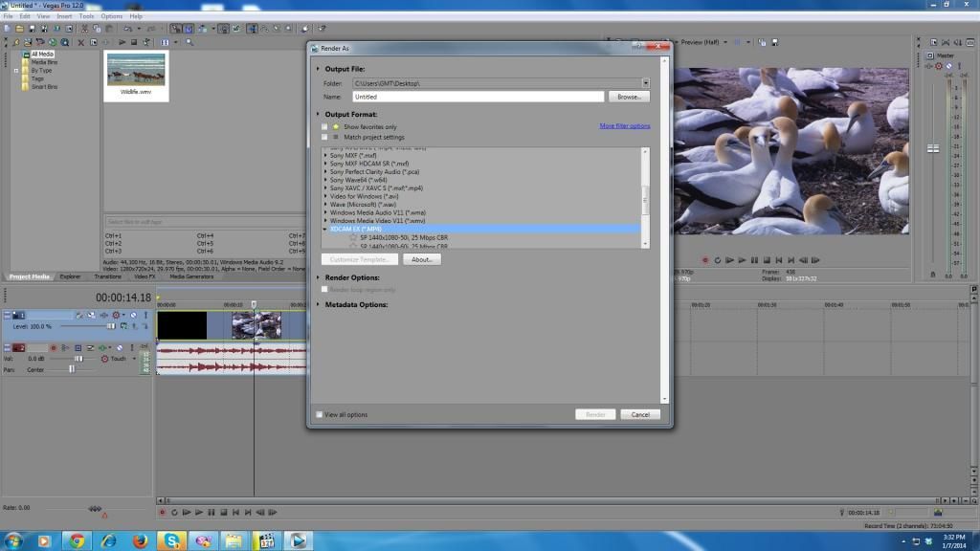Screen dimensions: 980x551
Task: Expand Windows Media Video V11 format
Action: (x=325, y=221)
